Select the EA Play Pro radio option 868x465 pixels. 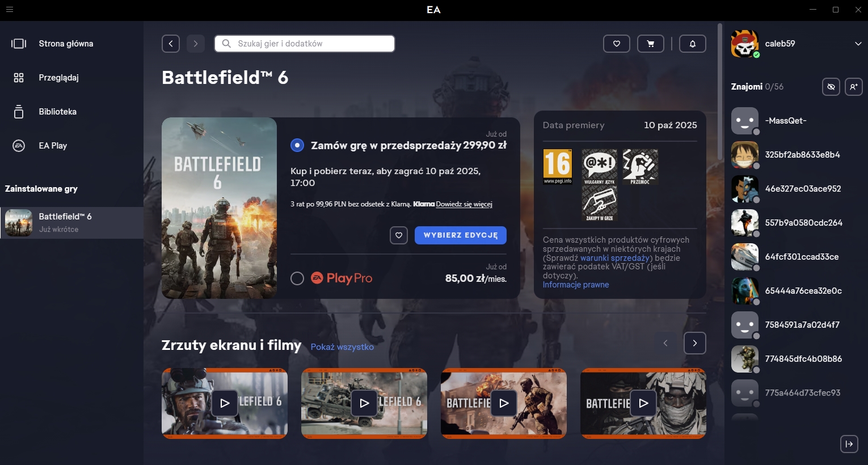coord(297,278)
